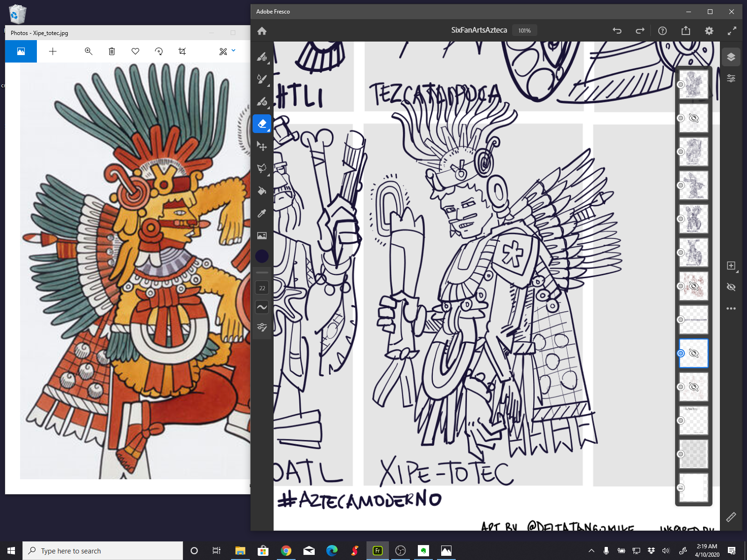Click the circle marker on the fourth layer
This screenshot has width=747, height=560.
point(681,185)
